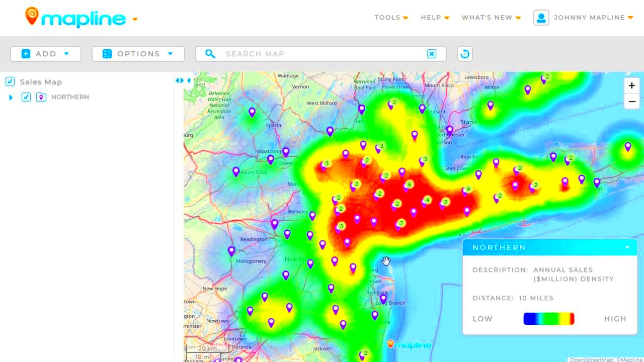Select the NORTHERN layer label in the sidebar

pyautogui.click(x=70, y=97)
